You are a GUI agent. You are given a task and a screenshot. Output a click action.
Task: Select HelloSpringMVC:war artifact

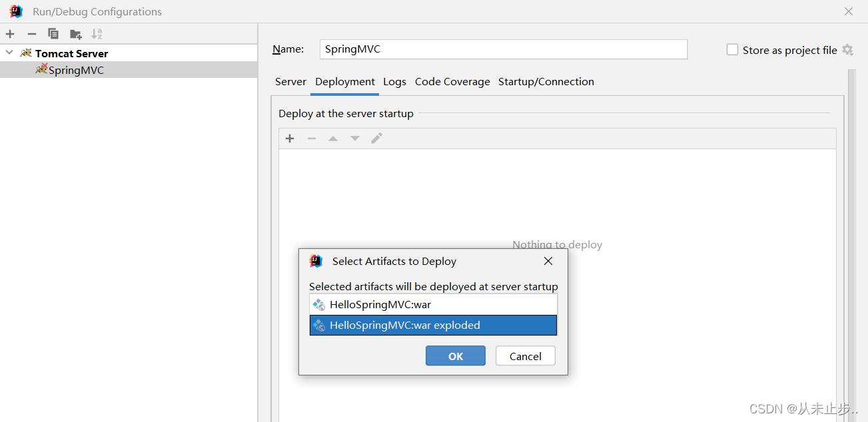433,305
